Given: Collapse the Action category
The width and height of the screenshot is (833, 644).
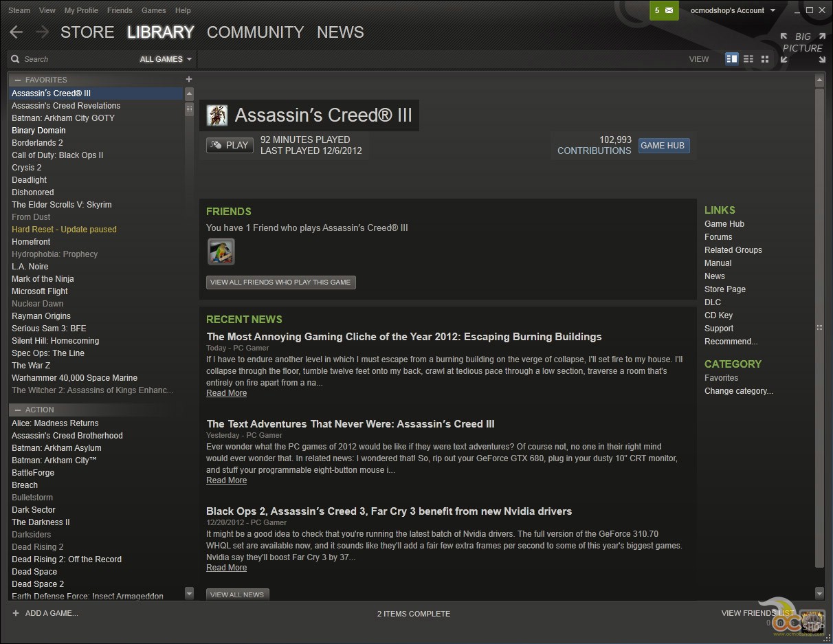Looking at the screenshot, I should tap(18, 410).
